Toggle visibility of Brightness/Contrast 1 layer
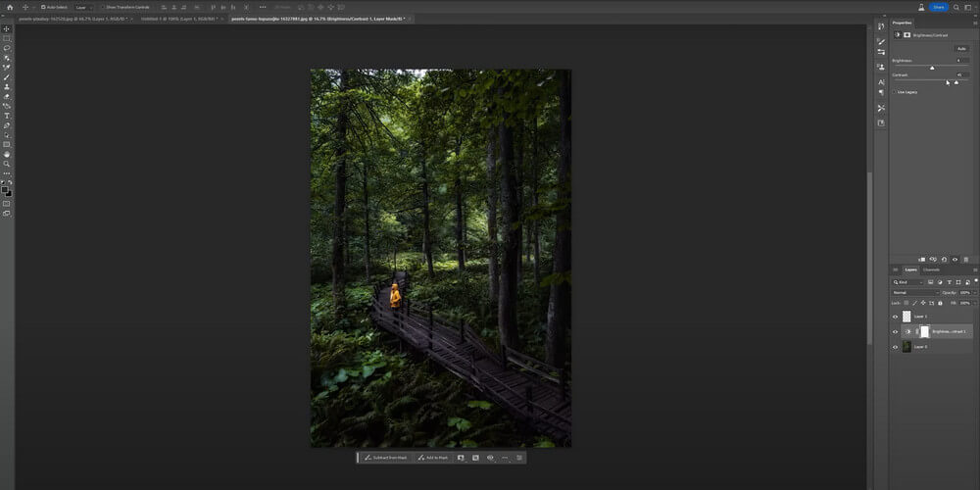Viewport: 980px width, 490px height. (x=895, y=332)
